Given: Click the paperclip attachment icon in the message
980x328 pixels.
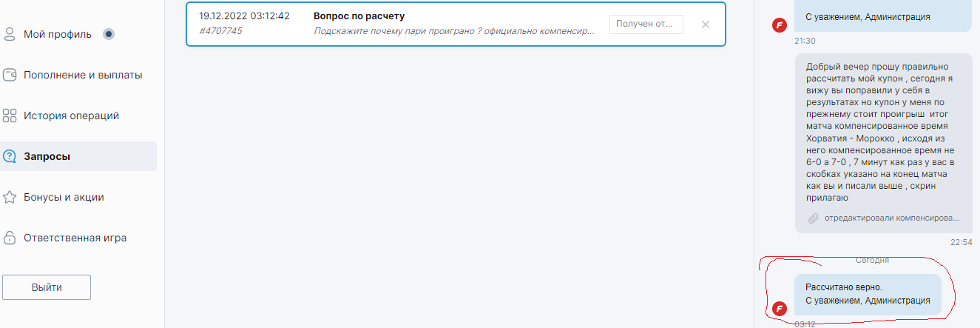Looking at the screenshot, I should click(813, 218).
